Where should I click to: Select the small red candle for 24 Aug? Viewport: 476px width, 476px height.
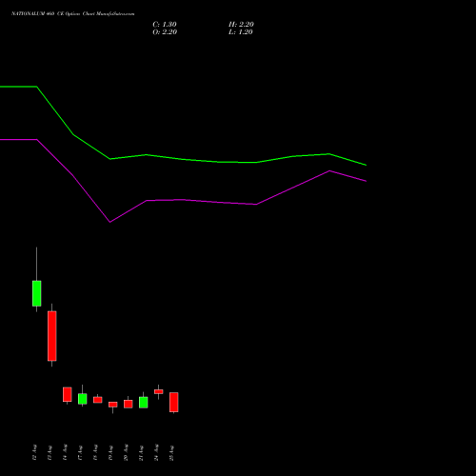[x=159, y=391]
